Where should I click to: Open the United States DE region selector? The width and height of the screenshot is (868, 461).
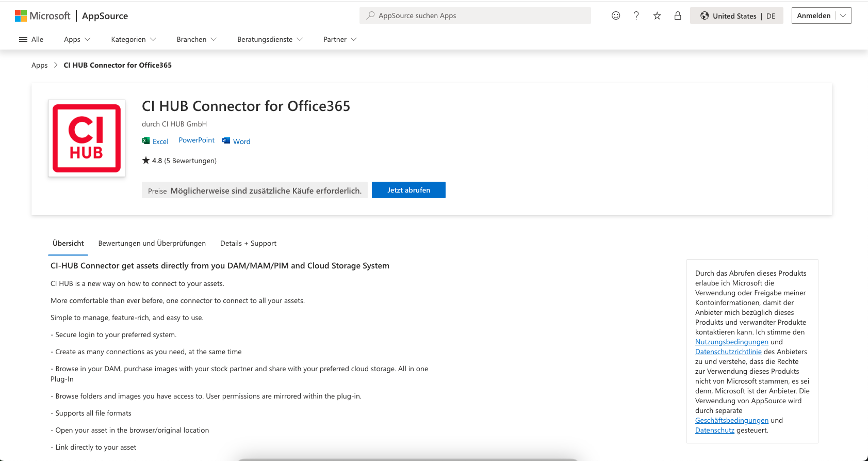pos(736,15)
